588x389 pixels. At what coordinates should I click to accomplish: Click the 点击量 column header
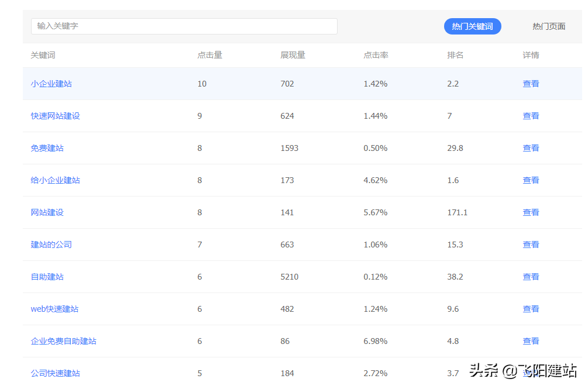click(x=210, y=55)
